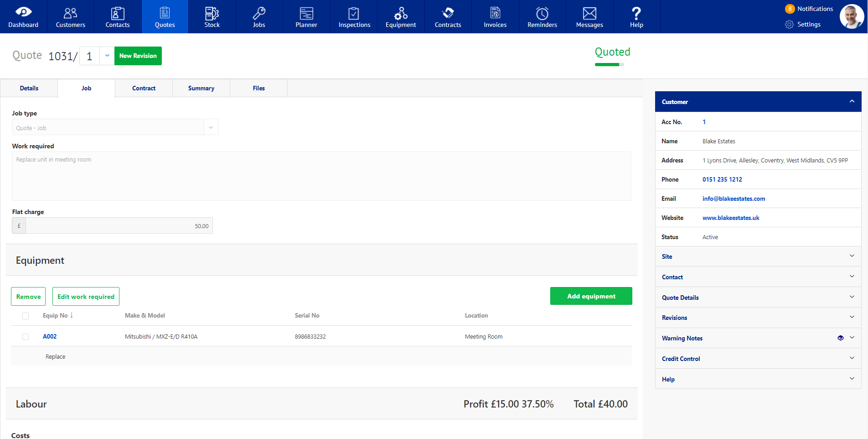Select the checkbox for equipment A002
The image size is (868, 439).
tap(26, 336)
